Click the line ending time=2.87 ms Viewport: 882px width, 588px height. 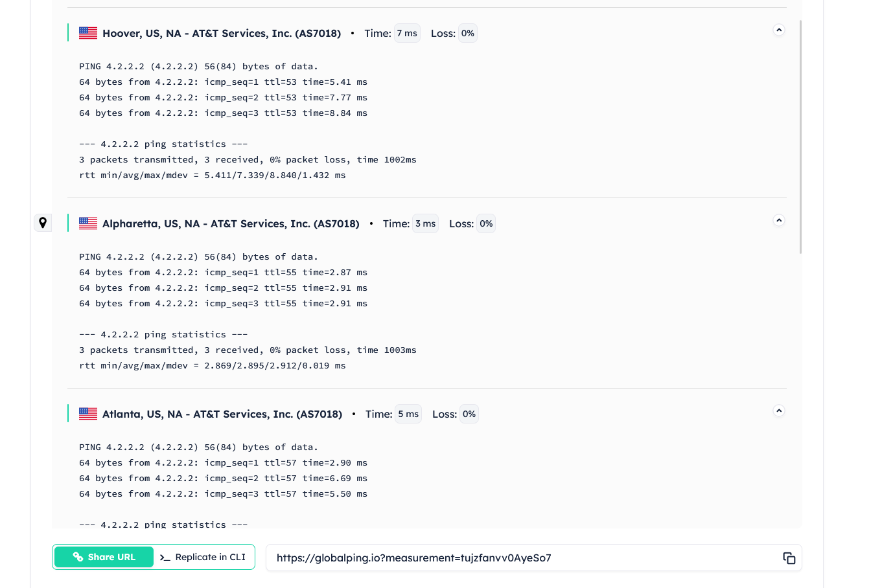coord(223,273)
